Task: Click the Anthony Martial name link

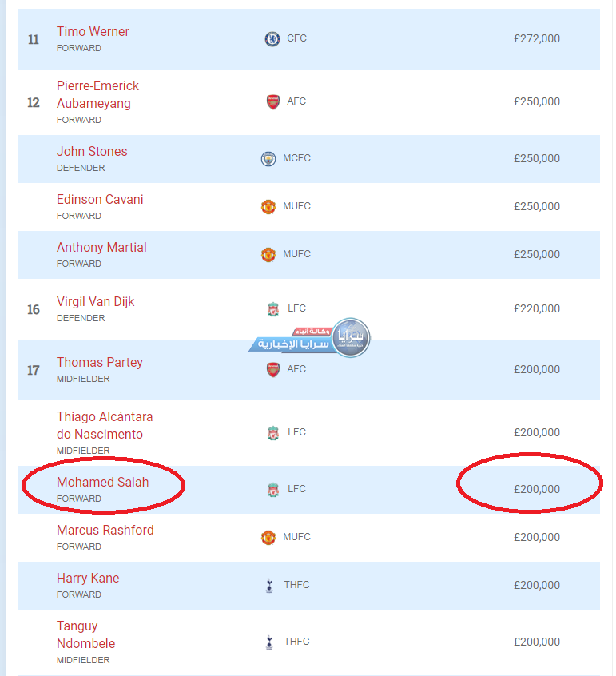Action: click(101, 248)
